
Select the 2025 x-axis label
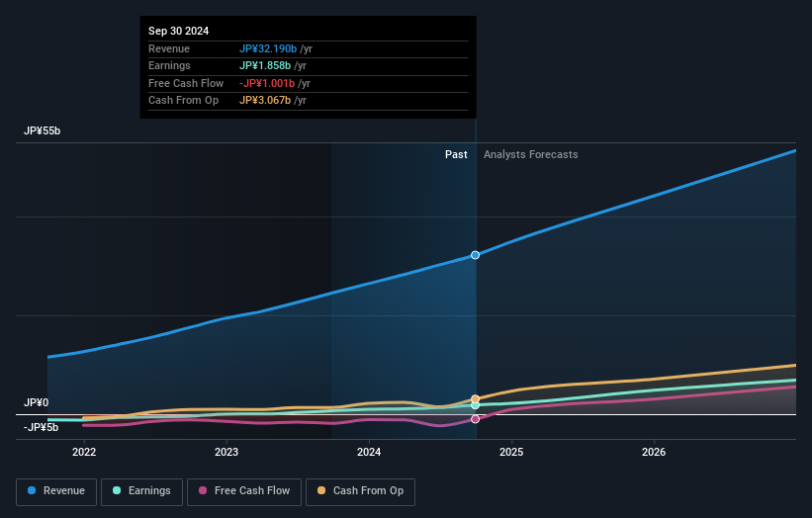(511, 453)
